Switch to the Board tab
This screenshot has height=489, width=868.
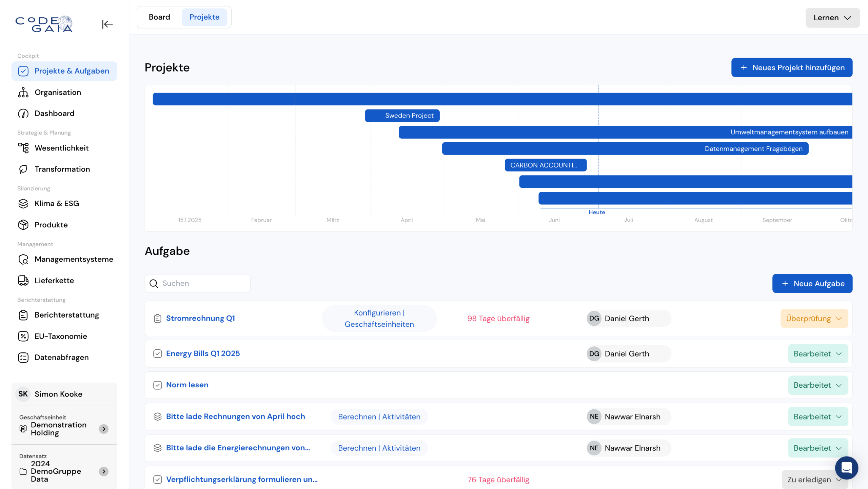click(159, 17)
